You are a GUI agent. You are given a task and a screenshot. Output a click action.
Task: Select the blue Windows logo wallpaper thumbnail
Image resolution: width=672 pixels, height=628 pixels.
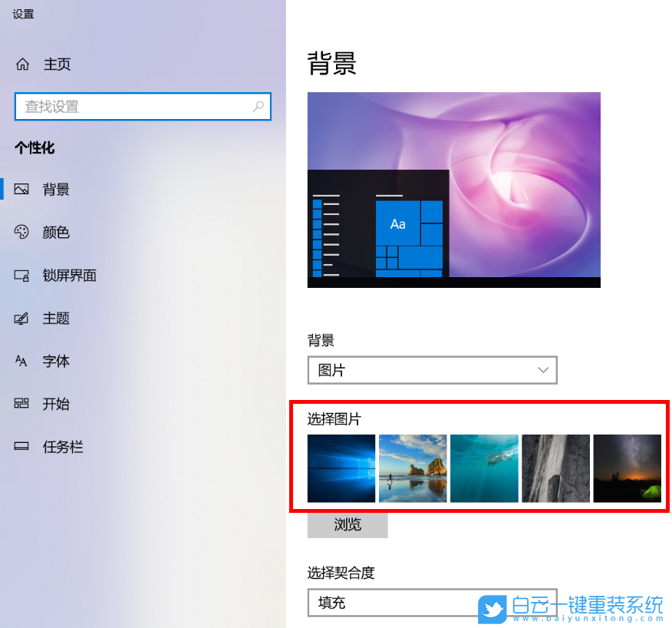tap(341, 468)
